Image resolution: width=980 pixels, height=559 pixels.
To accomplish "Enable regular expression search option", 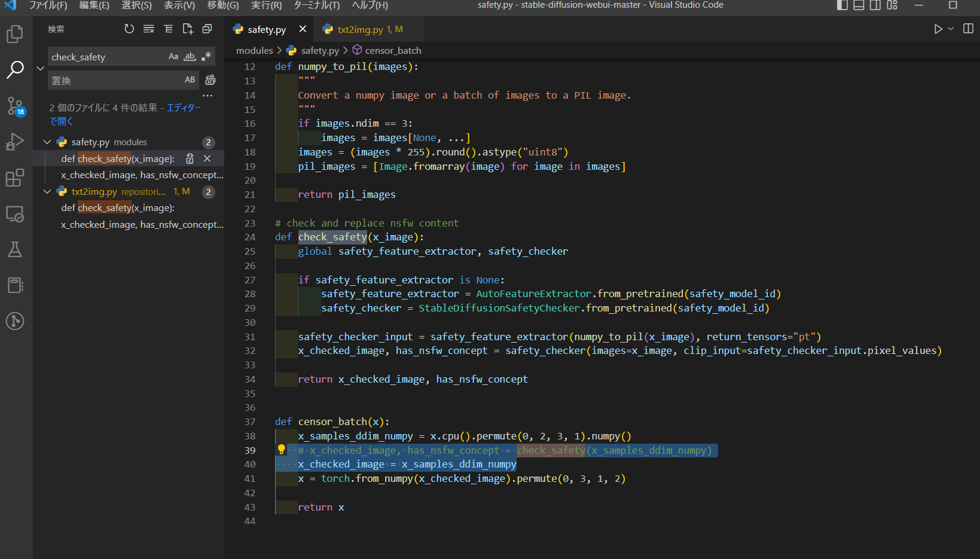I will (206, 57).
